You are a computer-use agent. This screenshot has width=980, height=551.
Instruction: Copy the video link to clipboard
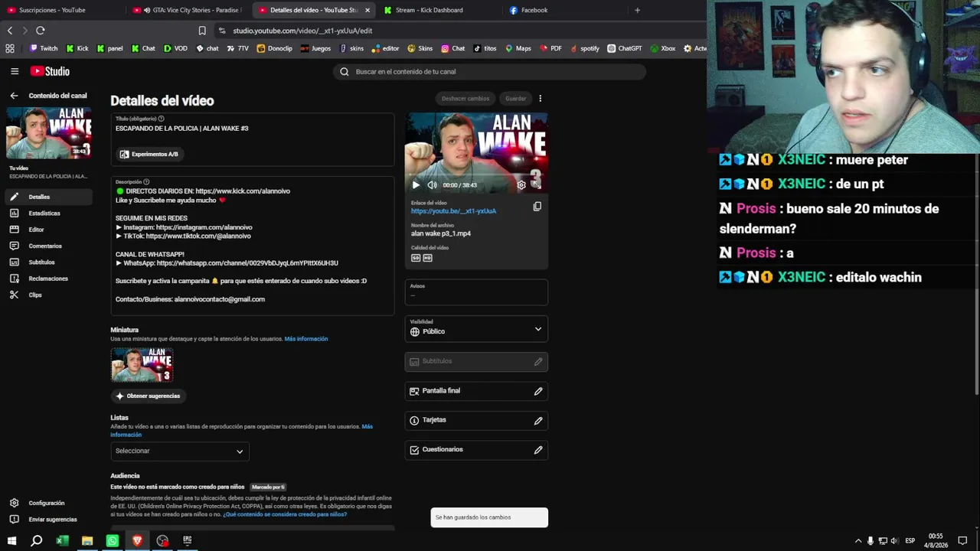537,207
